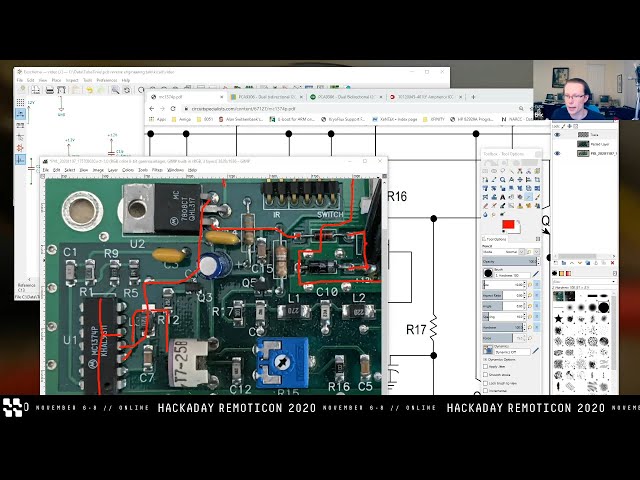Open the Brushes panel configuration menu
This screenshot has height=480, width=640.
tap(615, 273)
